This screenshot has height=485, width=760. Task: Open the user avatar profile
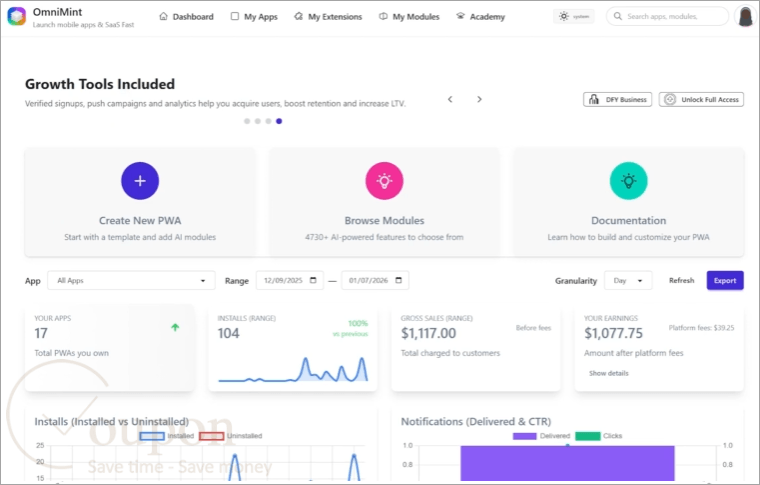pos(745,16)
